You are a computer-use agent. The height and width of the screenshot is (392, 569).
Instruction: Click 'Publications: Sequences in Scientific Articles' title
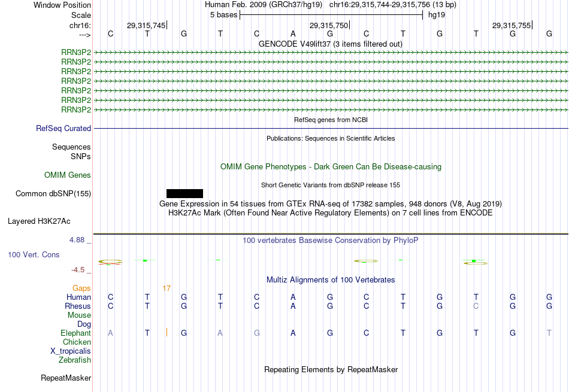point(331,138)
